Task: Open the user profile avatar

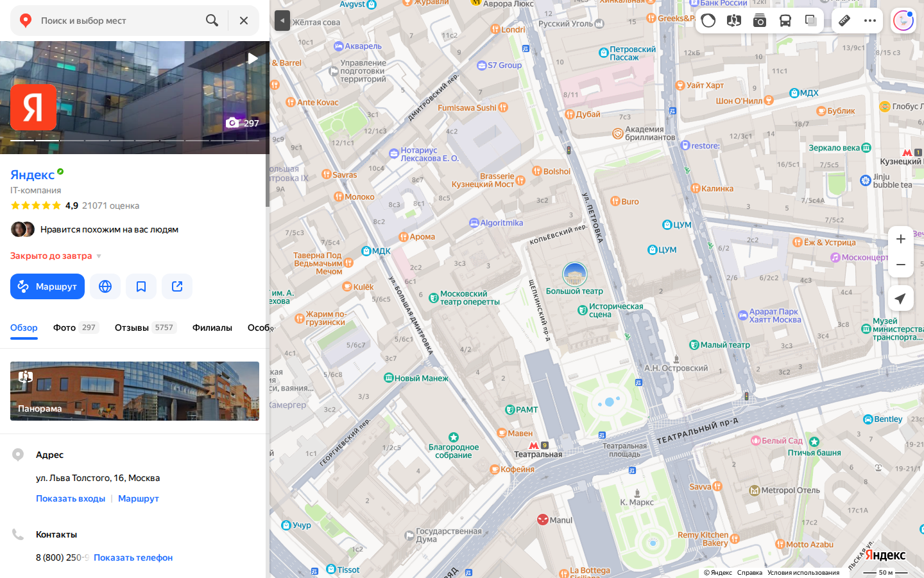Action: (903, 21)
